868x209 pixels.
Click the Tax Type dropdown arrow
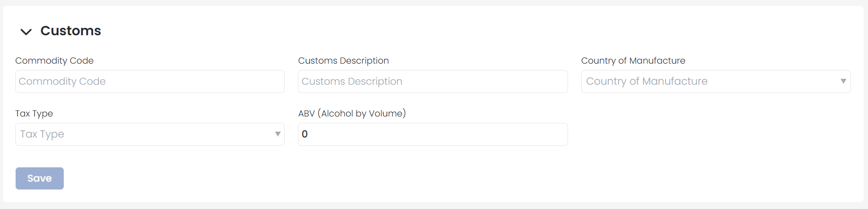click(x=277, y=134)
